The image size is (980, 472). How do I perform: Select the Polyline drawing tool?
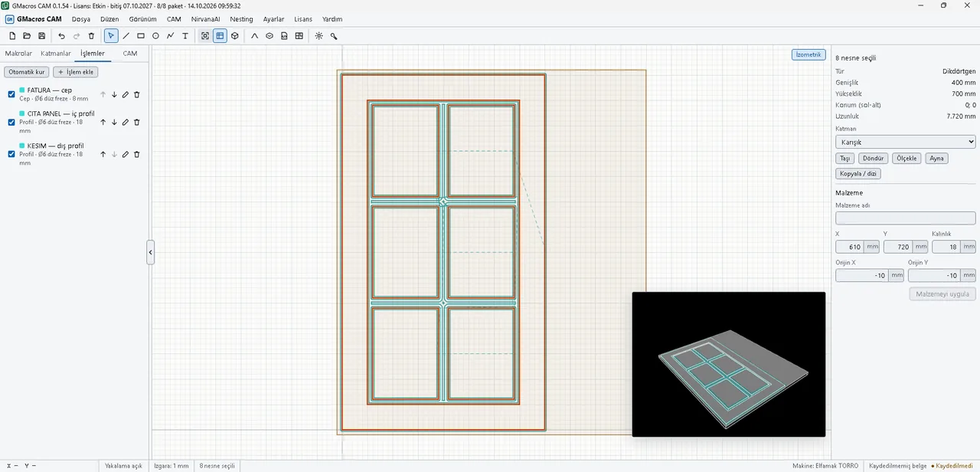coord(170,36)
